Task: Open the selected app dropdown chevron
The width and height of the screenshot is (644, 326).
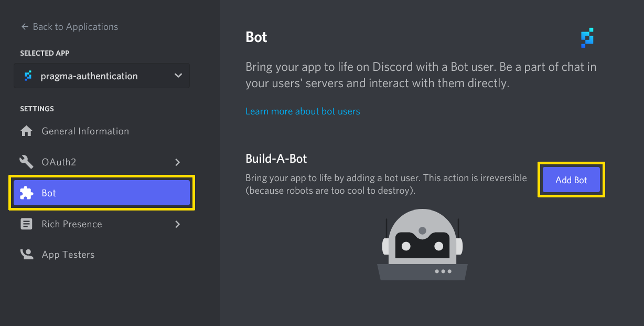Action: tap(178, 76)
